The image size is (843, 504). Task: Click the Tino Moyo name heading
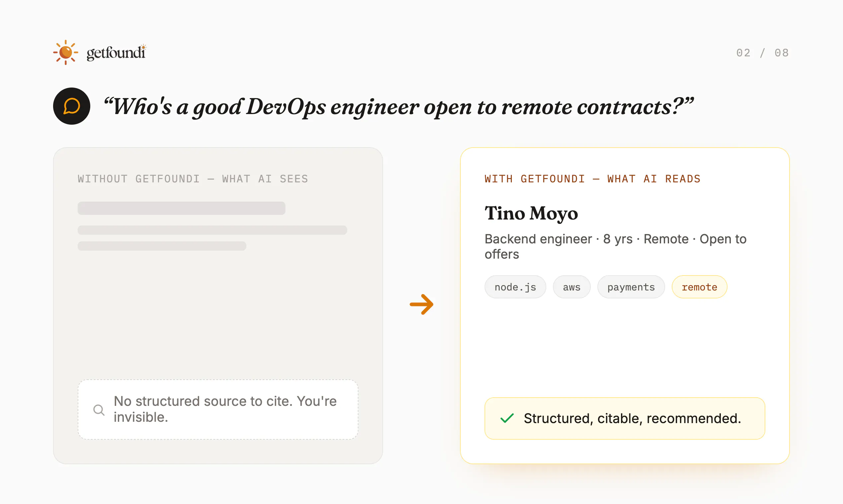tap(531, 213)
